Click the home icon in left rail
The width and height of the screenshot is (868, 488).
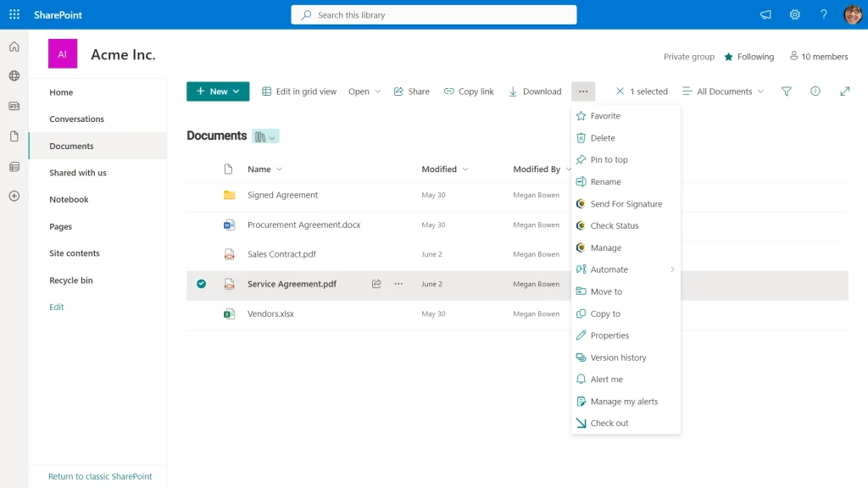(x=14, y=47)
